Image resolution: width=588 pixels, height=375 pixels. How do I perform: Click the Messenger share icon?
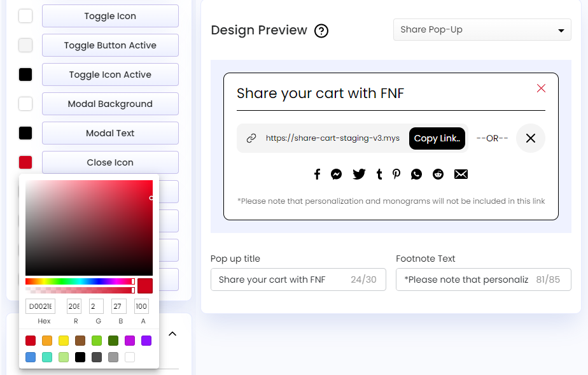coord(337,174)
